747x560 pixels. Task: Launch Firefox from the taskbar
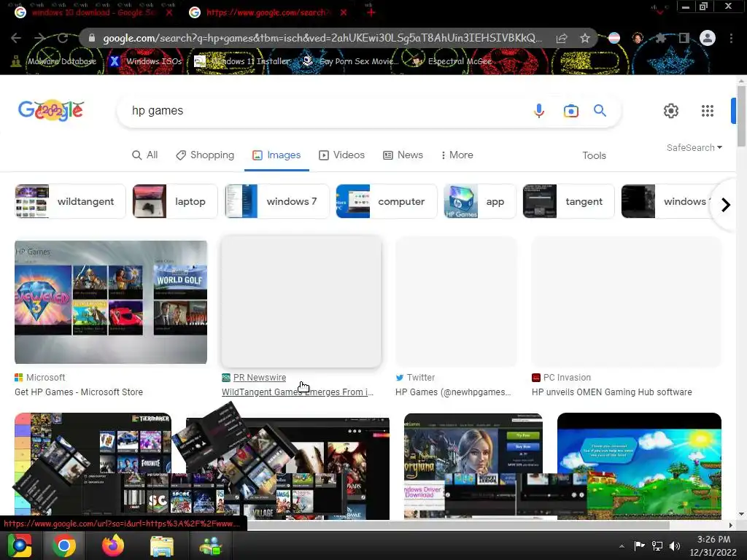tap(113, 545)
